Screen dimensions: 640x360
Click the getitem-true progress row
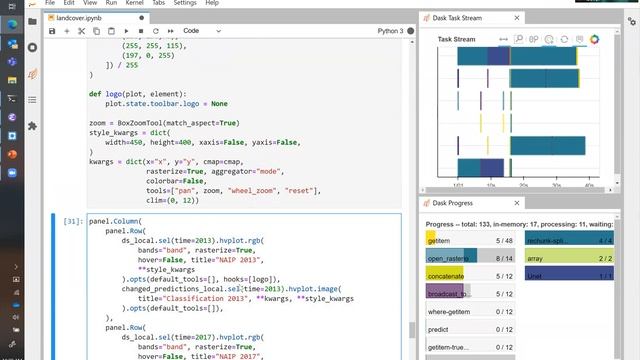[x=470, y=345]
